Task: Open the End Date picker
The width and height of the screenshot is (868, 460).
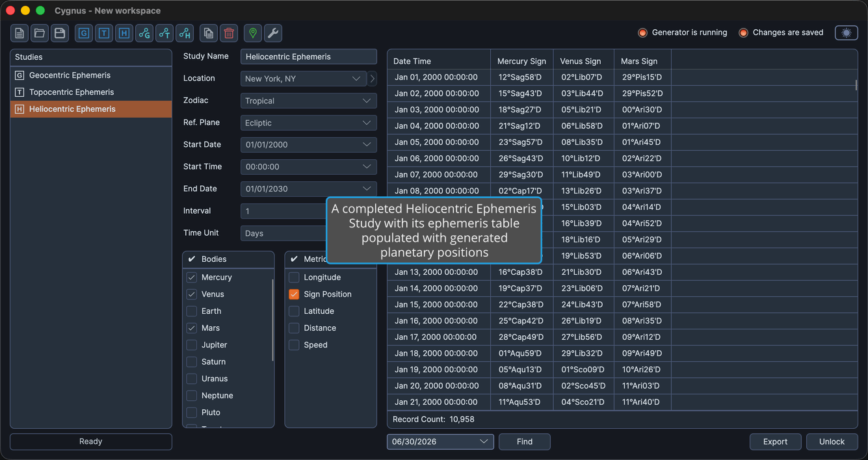Action: 309,189
